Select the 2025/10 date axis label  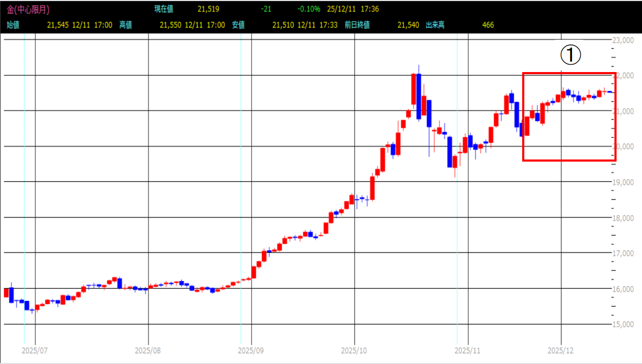pos(354,351)
